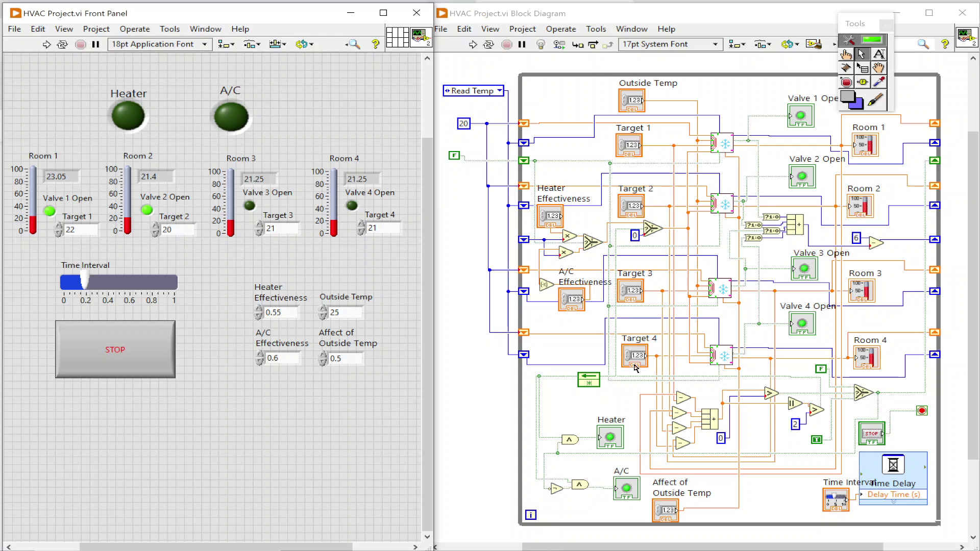Click the STOP button on Front Panel
The height and width of the screenshot is (551, 980).
coord(114,348)
